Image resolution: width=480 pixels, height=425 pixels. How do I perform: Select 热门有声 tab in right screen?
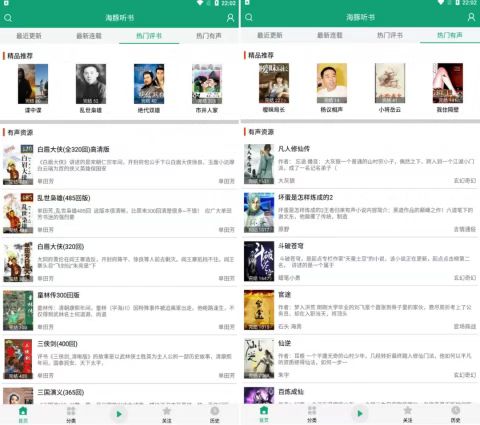point(450,35)
